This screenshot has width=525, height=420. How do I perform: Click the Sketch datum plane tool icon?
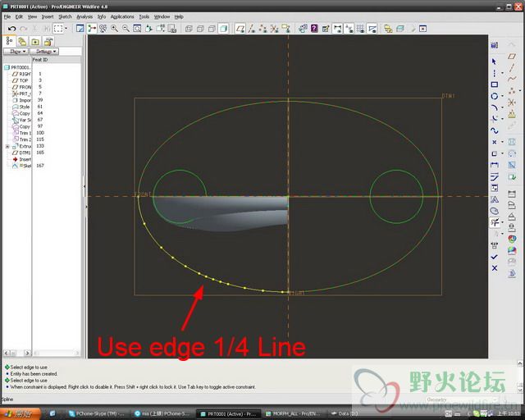(512, 56)
